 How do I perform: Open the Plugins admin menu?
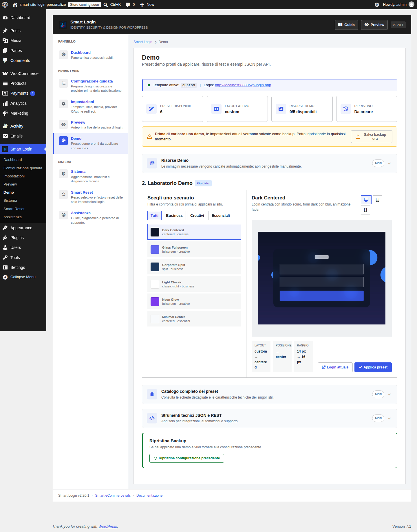point(23,238)
